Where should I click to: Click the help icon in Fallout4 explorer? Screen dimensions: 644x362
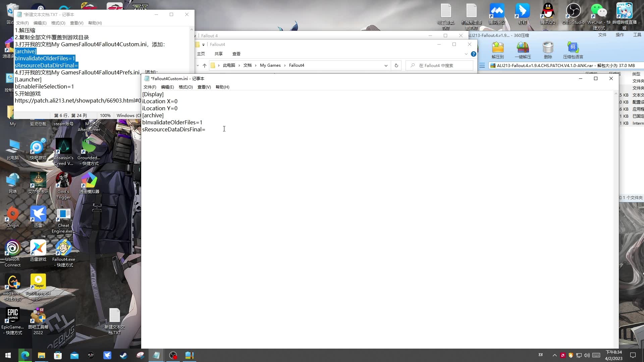[474, 54]
